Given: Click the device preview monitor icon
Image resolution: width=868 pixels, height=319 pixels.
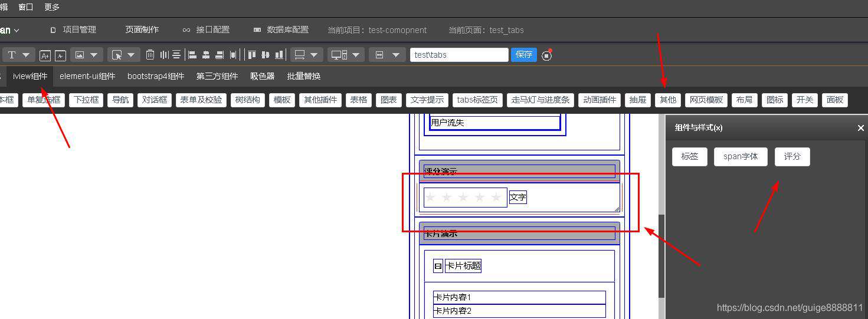Looking at the screenshot, I should pyautogui.click(x=339, y=55).
